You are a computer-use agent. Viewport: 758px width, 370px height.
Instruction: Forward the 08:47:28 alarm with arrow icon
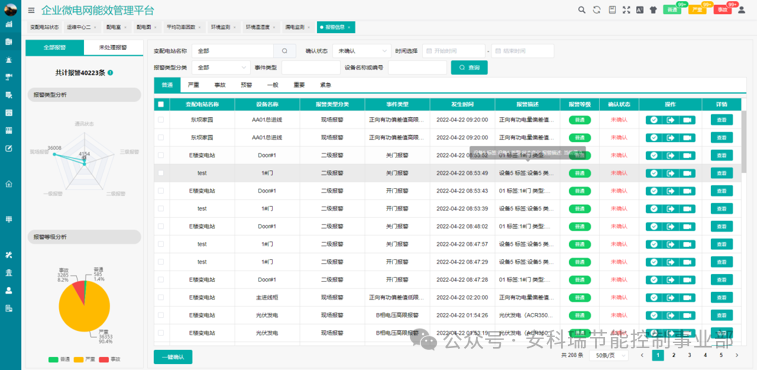pos(671,280)
